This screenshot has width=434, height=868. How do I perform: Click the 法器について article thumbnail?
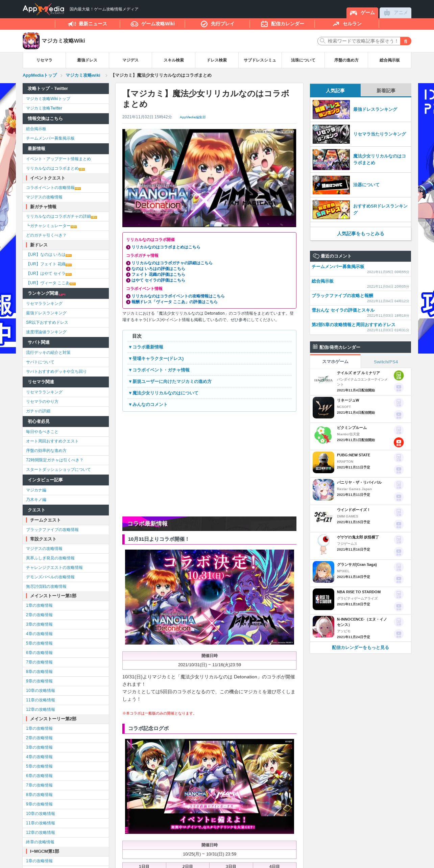pos(331,185)
